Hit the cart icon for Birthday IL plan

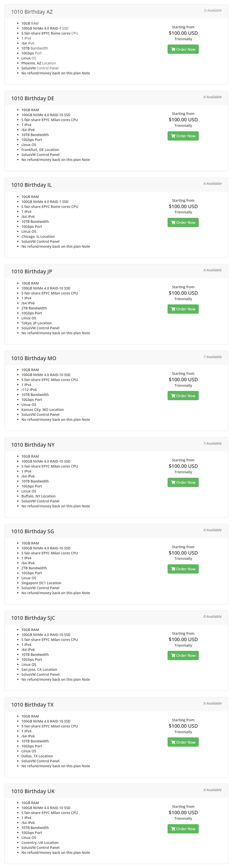tap(173, 223)
